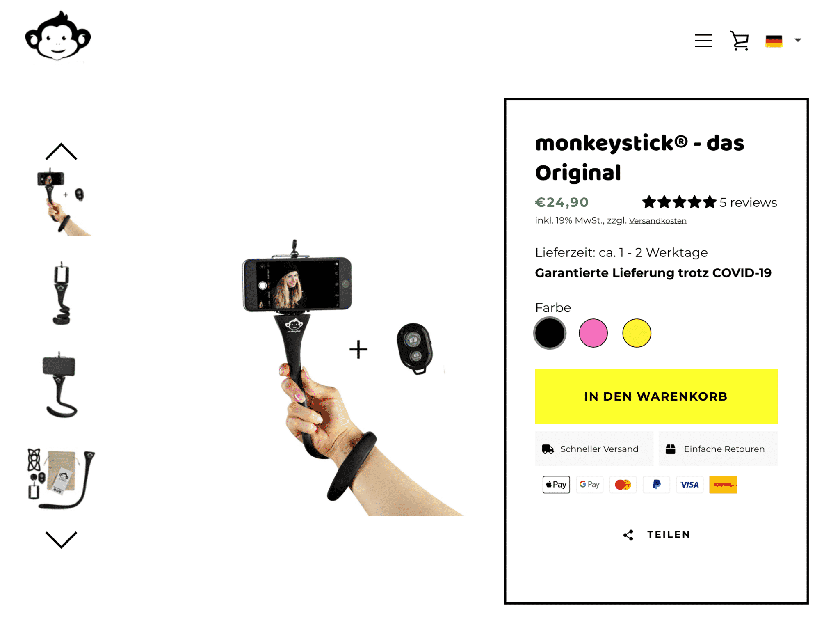Move thumbnails down with the down chevron

pos(61,540)
